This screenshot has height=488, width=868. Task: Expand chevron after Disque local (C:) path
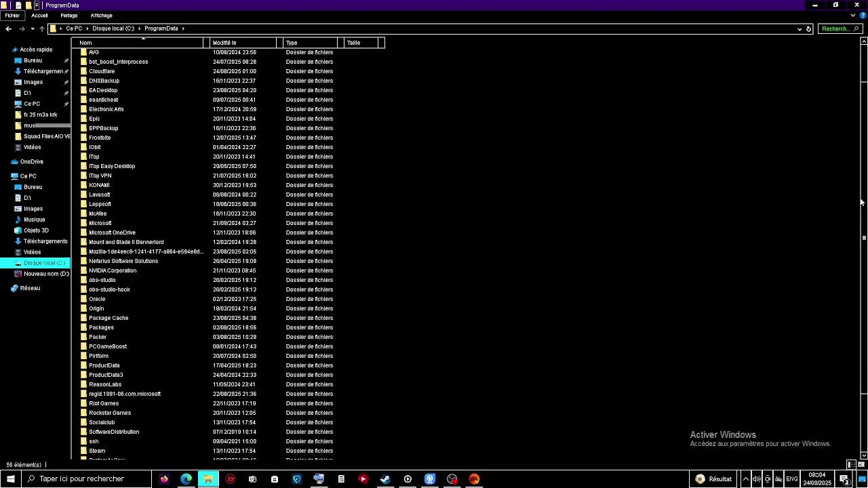click(139, 28)
